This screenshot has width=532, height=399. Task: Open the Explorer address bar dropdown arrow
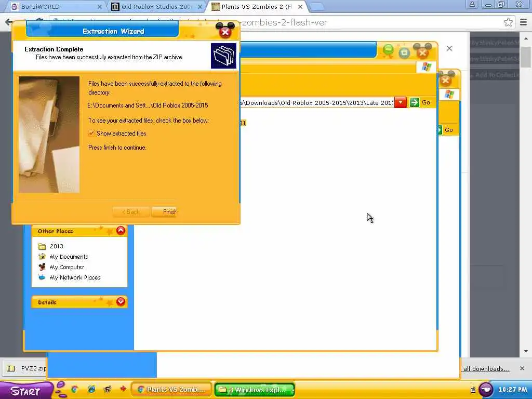coord(401,102)
